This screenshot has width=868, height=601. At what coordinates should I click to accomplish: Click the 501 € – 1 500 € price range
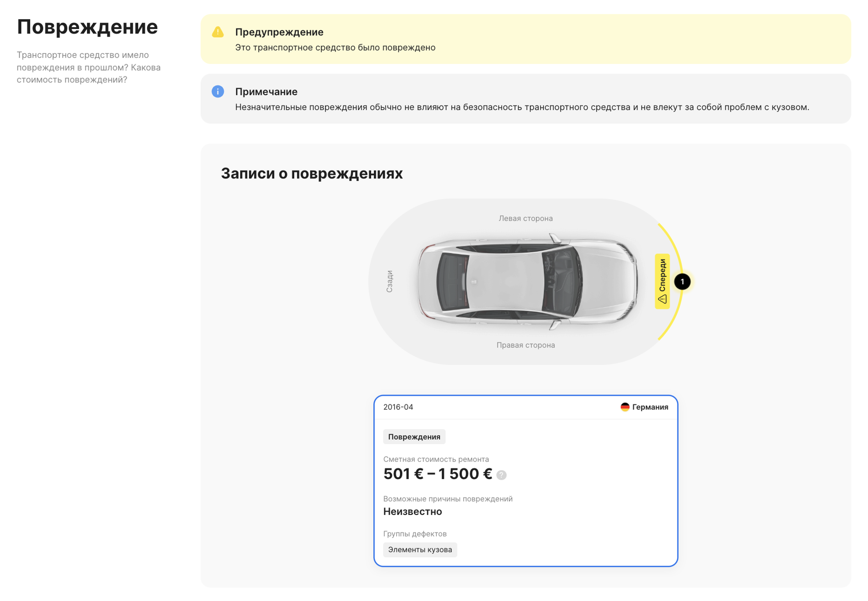(x=437, y=474)
